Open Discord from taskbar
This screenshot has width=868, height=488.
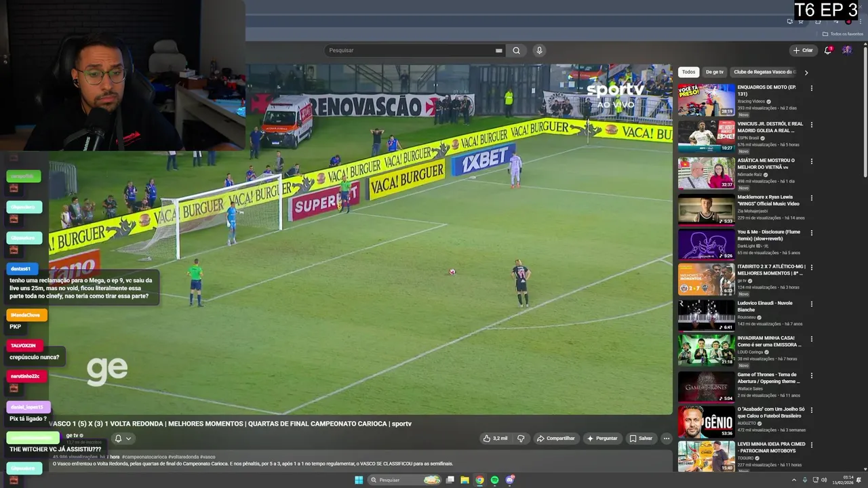[x=510, y=480]
